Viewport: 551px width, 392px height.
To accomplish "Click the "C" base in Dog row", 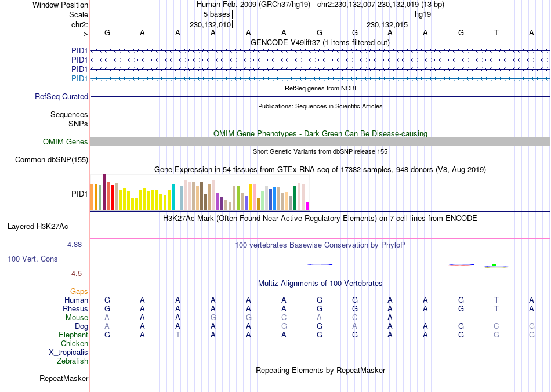I will point(496,326).
